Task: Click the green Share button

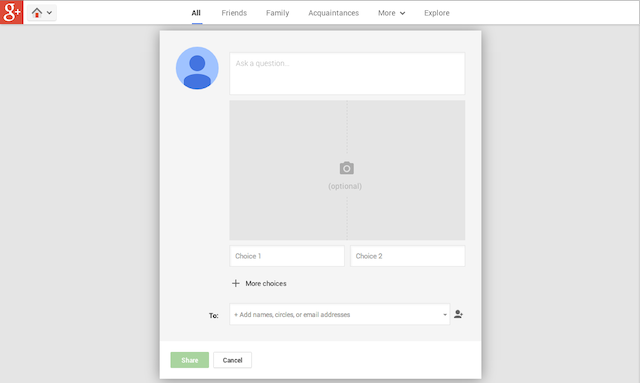Action: 190,360
